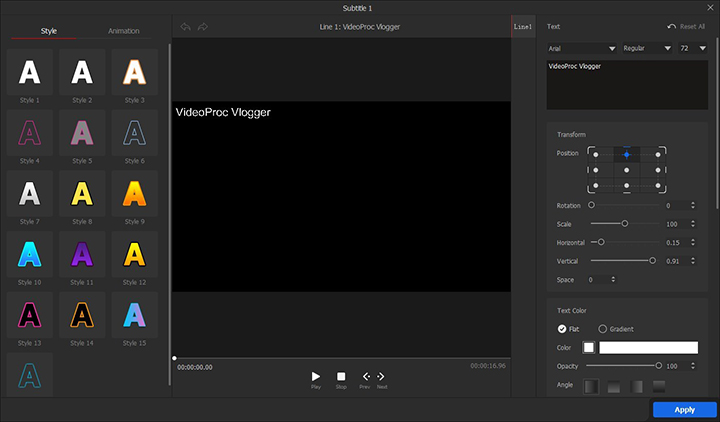Screen dimensions: 720x422
Task: Apply the Style 6 preset
Action: coord(135,133)
